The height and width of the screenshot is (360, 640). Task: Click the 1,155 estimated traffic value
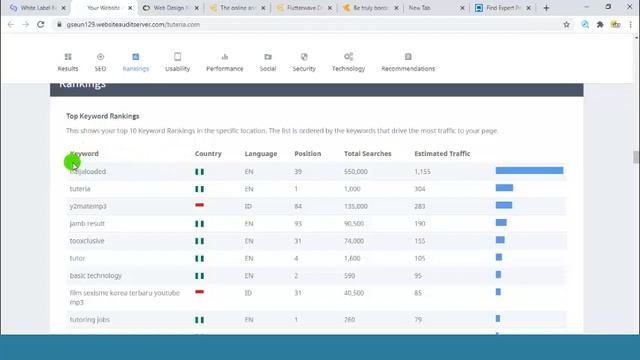422,171
